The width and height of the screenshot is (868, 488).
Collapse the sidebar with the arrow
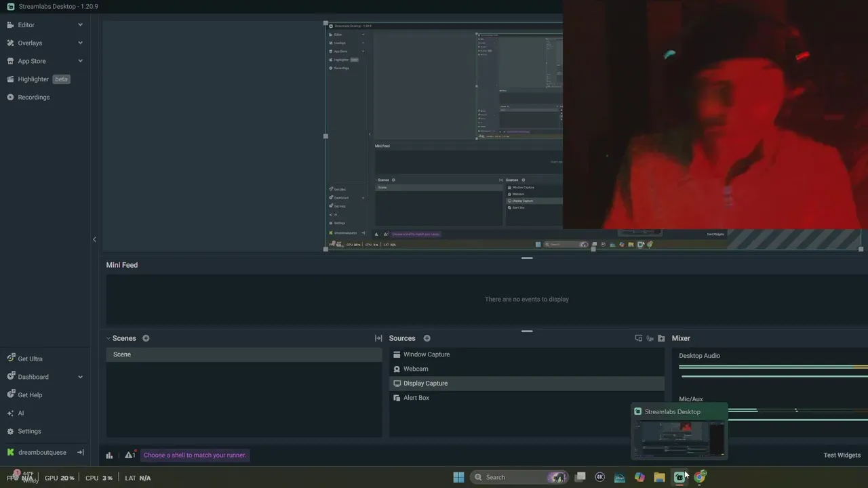pos(94,239)
